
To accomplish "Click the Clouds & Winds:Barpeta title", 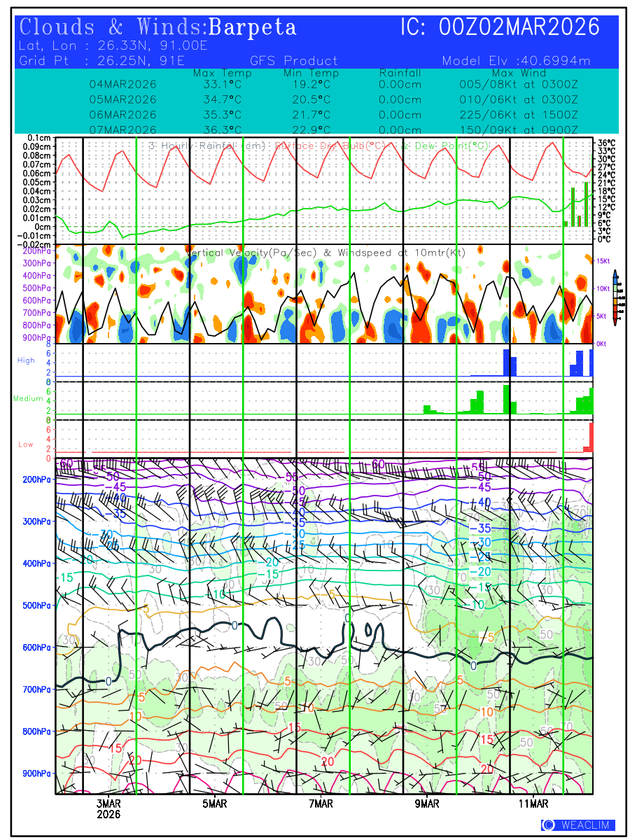I will [x=158, y=27].
